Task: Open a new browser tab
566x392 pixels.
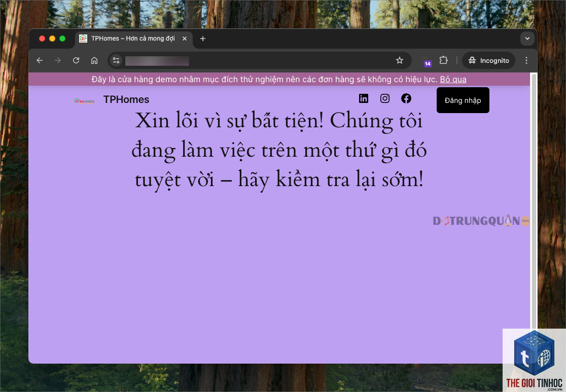Action: pyautogui.click(x=203, y=39)
